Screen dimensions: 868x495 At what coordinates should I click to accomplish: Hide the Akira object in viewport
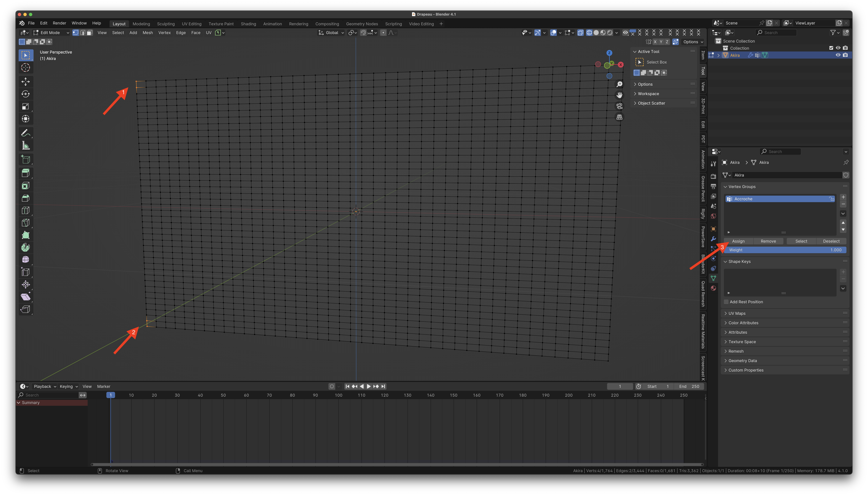point(838,55)
